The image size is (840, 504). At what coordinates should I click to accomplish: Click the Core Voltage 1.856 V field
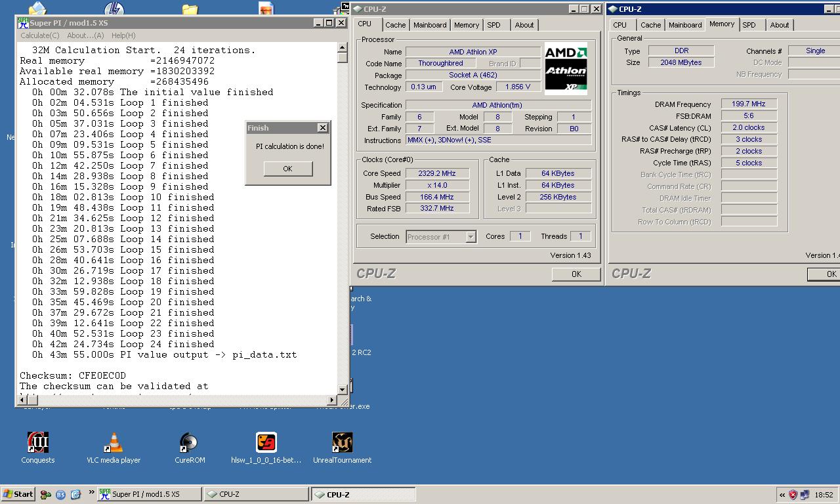coord(518,87)
